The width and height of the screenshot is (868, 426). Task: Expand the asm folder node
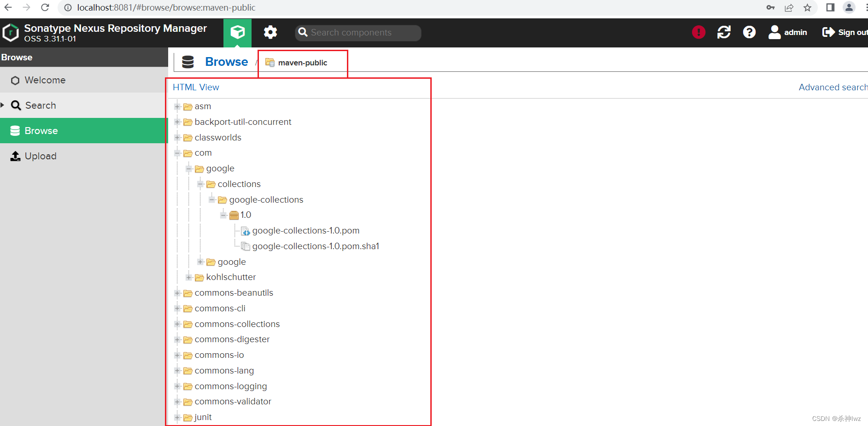(177, 106)
